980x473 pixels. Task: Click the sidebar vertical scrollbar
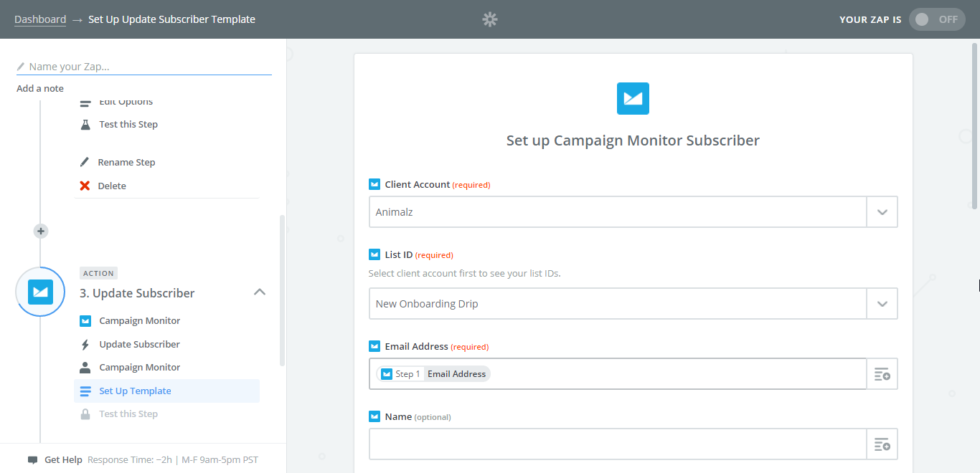[x=283, y=290]
